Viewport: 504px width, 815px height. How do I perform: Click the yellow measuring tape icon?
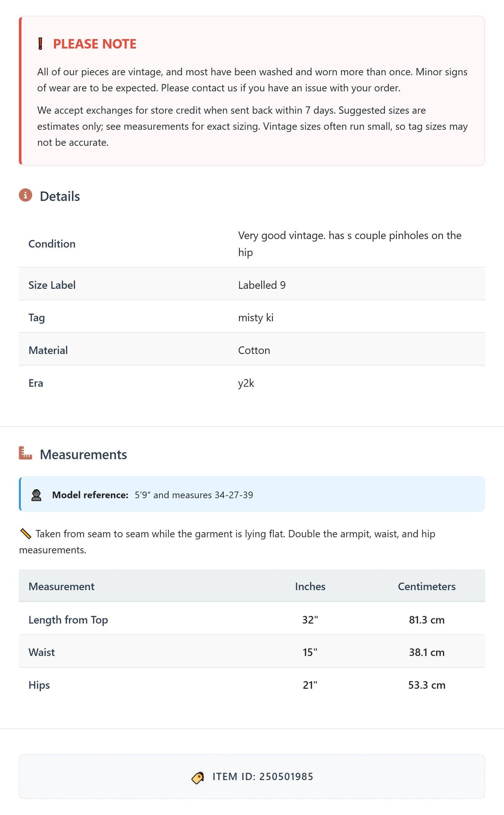pyautogui.click(x=26, y=534)
